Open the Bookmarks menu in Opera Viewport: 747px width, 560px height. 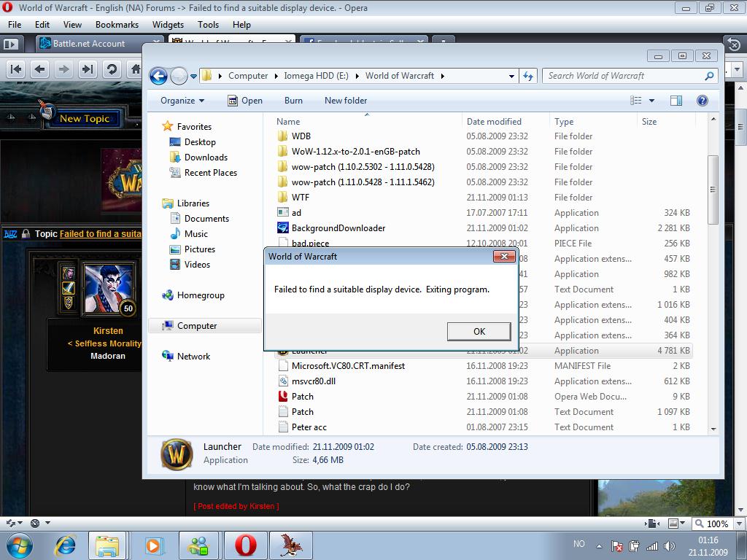coord(117,25)
